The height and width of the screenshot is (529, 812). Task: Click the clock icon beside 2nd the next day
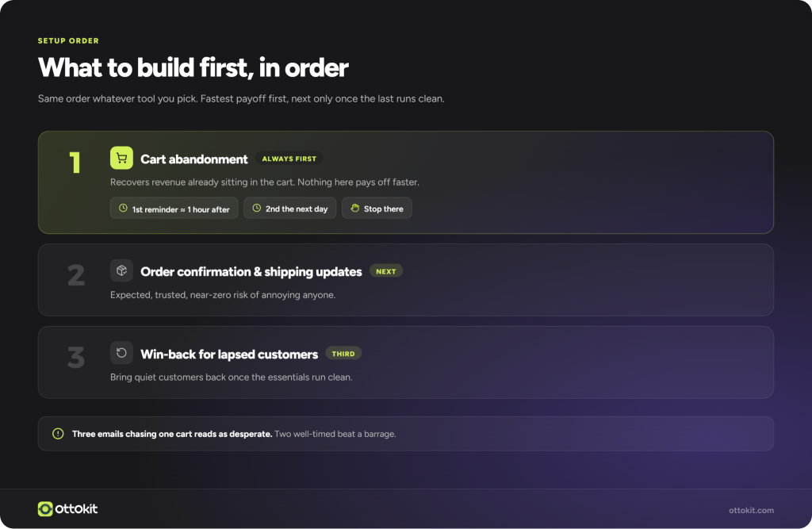[256, 209]
